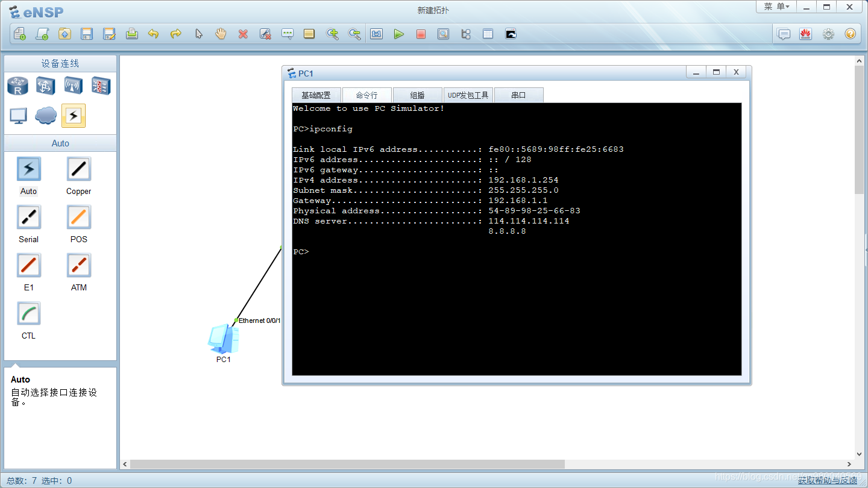Click the canvas vertical scrollbar thumb

(x=860, y=130)
